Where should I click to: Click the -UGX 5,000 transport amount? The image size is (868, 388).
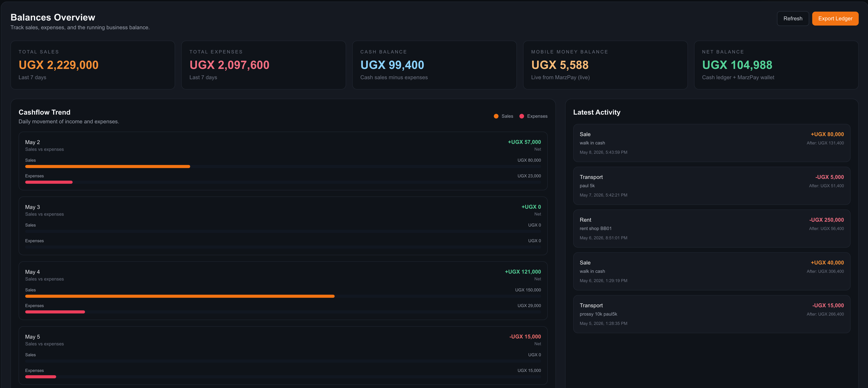click(x=829, y=177)
